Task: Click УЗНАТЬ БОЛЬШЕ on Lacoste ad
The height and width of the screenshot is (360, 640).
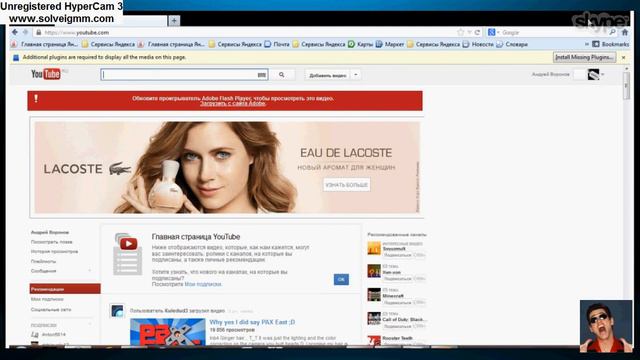Action: click(347, 185)
